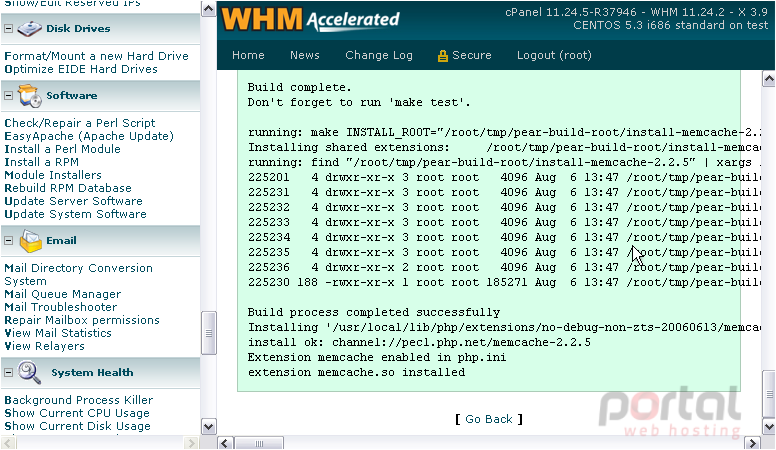Open the News menu item
776x450 pixels.
(x=305, y=55)
